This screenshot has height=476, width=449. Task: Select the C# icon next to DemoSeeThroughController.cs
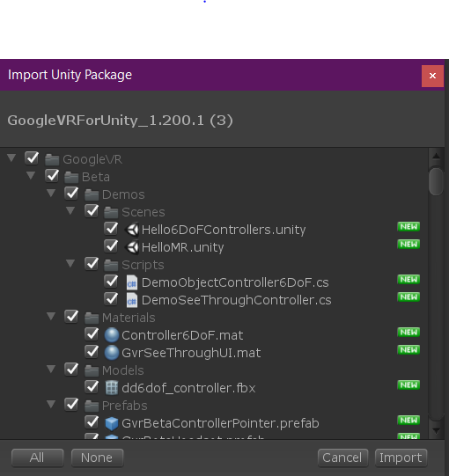tap(132, 300)
